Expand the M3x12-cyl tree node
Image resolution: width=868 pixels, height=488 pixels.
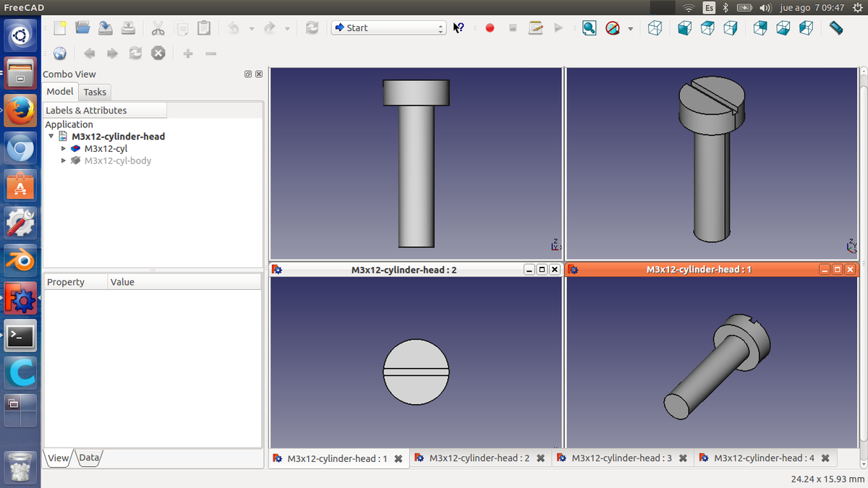click(x=64, y=148)
